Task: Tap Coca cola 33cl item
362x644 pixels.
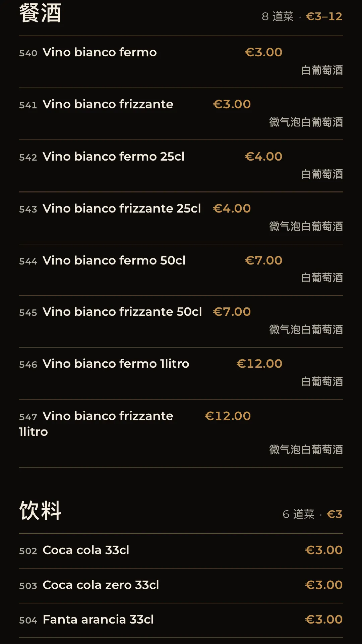Action: pyautogui.click(x=181, y=551)
